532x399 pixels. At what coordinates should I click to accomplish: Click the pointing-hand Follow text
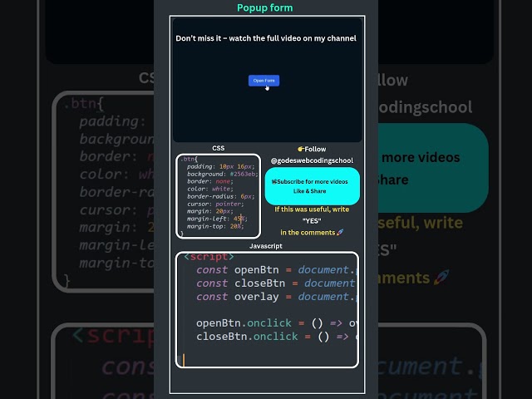(x=312, y=149)
